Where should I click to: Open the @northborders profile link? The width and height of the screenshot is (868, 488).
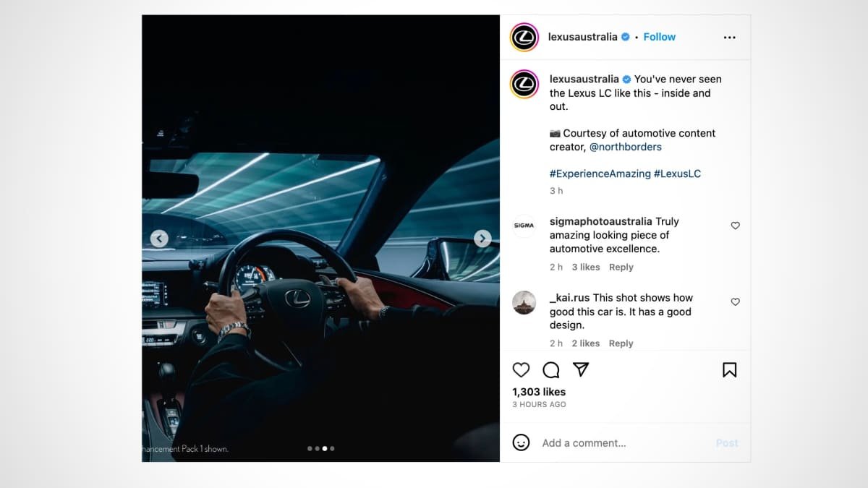coord(625,147)
